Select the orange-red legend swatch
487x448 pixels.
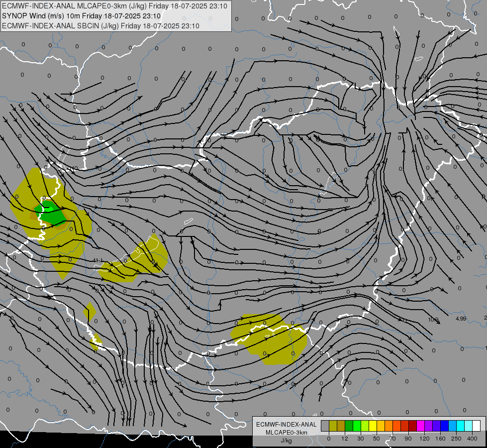tap(397, 426)
